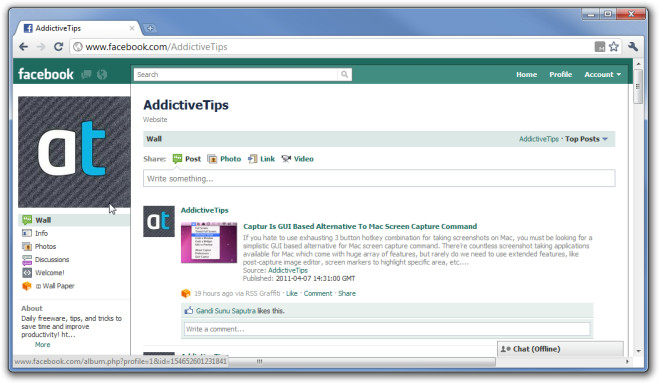Click the extension icon beside the bookmark star

tap(600, 47)
